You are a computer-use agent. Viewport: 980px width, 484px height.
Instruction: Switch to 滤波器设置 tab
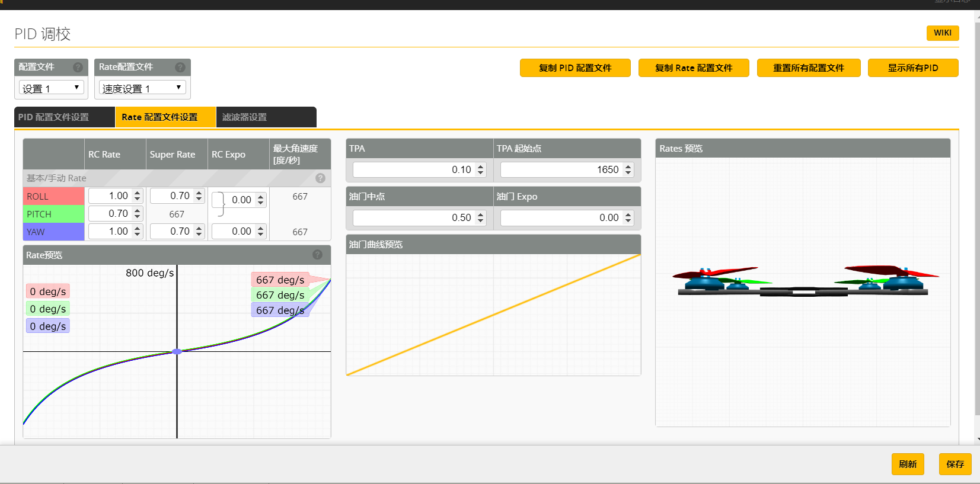click(266, 117)
